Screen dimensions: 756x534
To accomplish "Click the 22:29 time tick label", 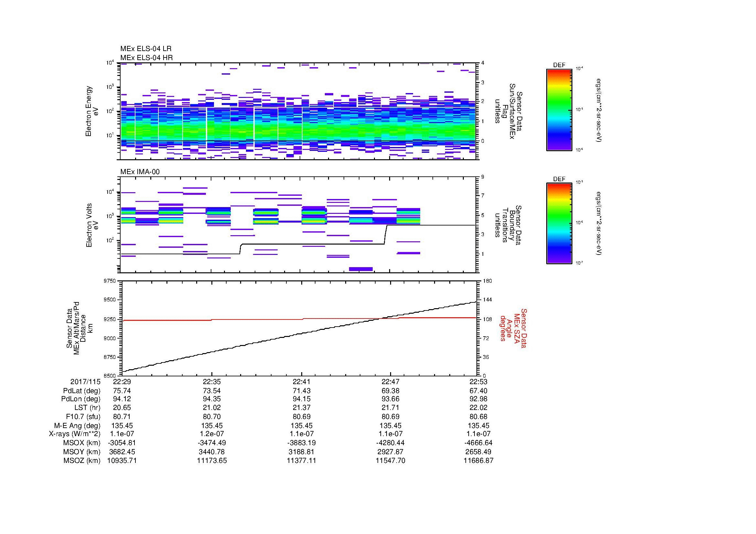I will point(122,382).
